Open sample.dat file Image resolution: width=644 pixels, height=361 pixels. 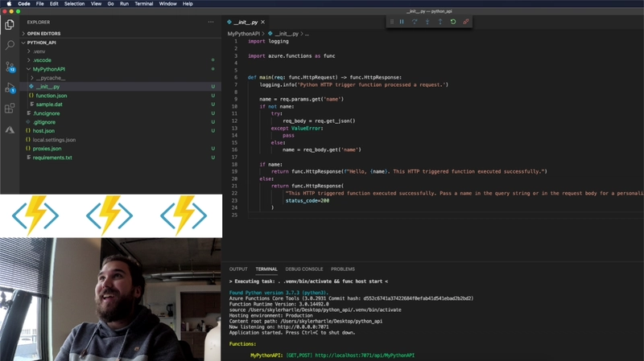coord(49,105)
